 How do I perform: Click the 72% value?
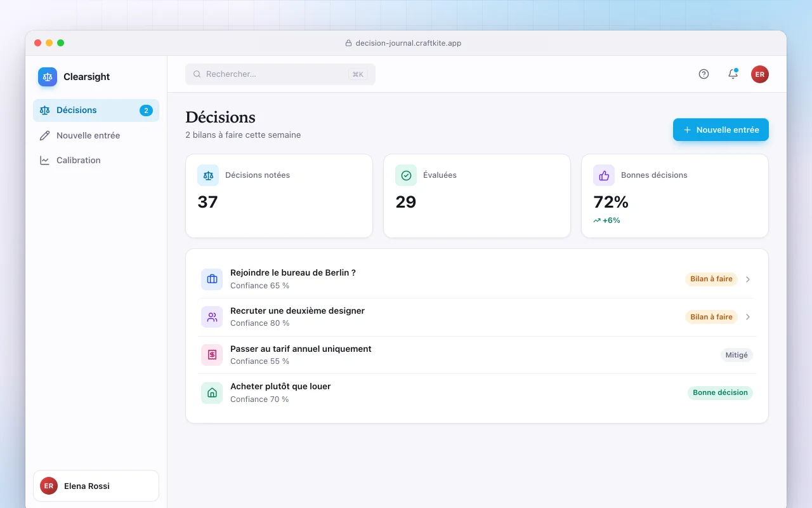pos(611,202)
